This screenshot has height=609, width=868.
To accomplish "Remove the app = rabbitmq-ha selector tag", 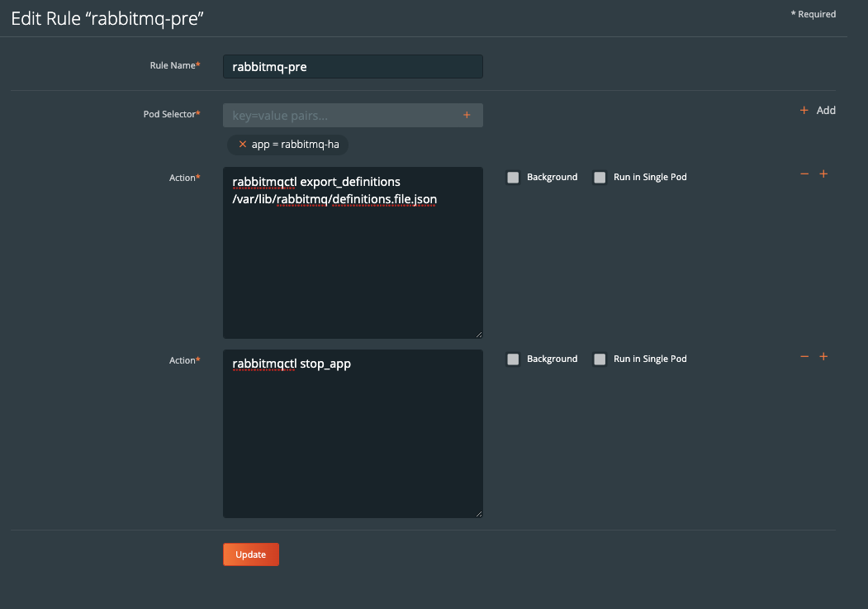I will click(x=241, y=144).
